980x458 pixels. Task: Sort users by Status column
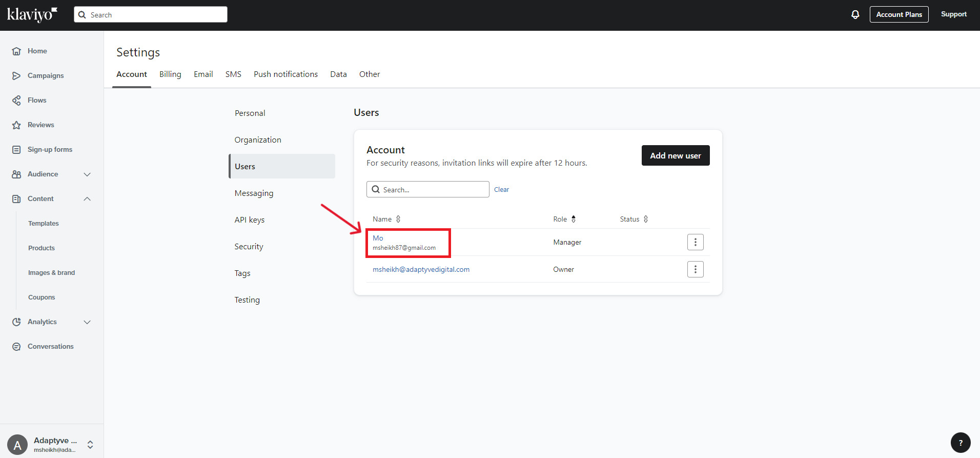[645, 219]
